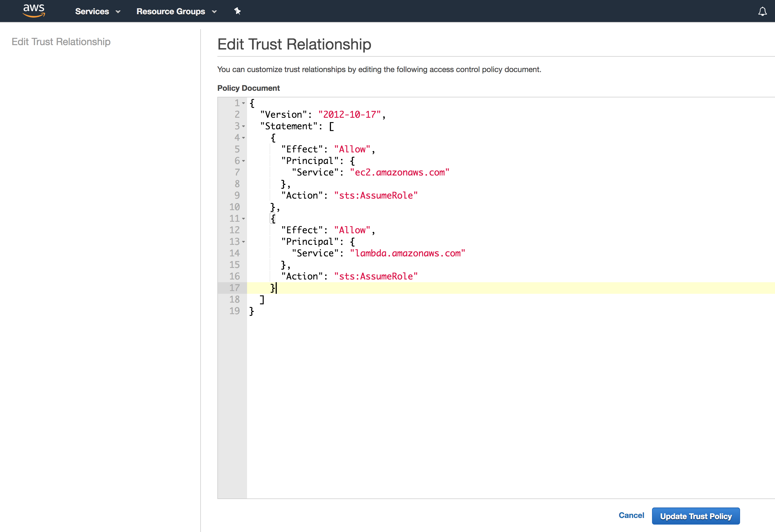Click the AWS logo home icon
The height and width of the screenshot is (532, 775).
34,11
